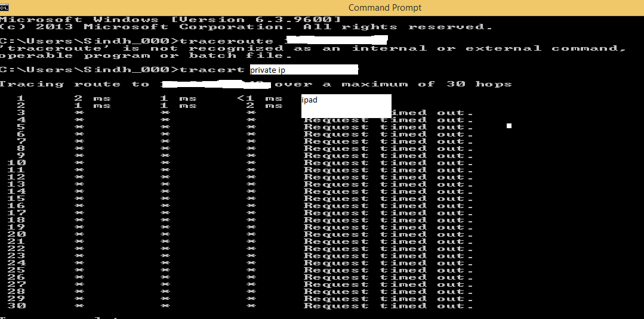Click 'operable program or batch file' text

point(146,55)
